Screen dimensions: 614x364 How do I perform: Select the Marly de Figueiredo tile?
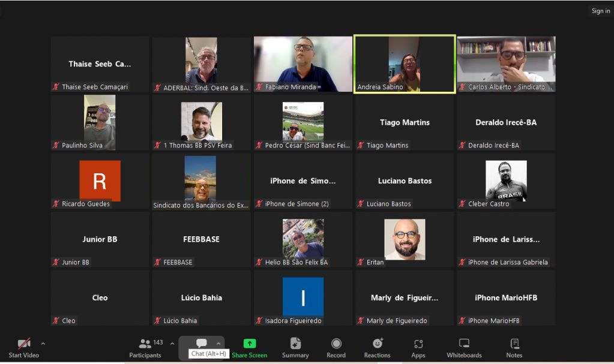[405, 298]
